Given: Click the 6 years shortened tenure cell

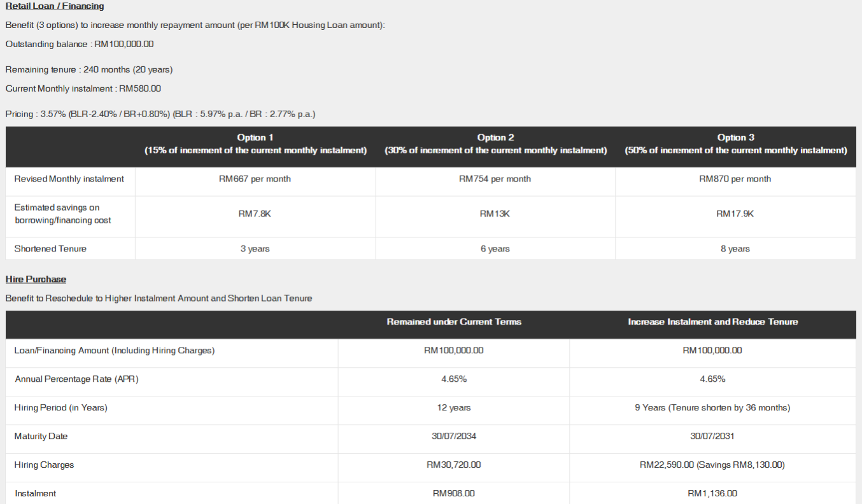Looking at the screenshot, I should (495, 249).
